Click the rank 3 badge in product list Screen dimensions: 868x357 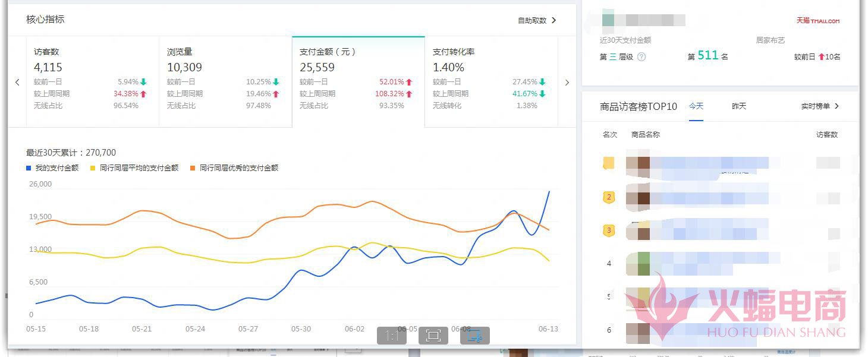(x=608, y=230)
